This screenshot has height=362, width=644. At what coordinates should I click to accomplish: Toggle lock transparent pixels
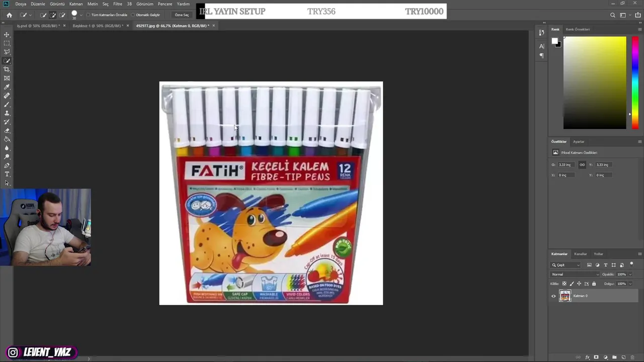564,284
